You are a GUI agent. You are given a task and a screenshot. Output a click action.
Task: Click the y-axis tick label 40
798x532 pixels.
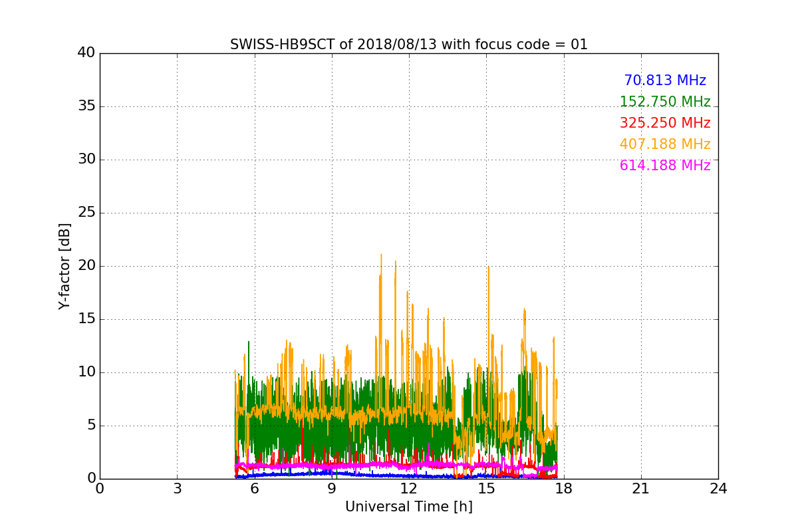[86, 53]
